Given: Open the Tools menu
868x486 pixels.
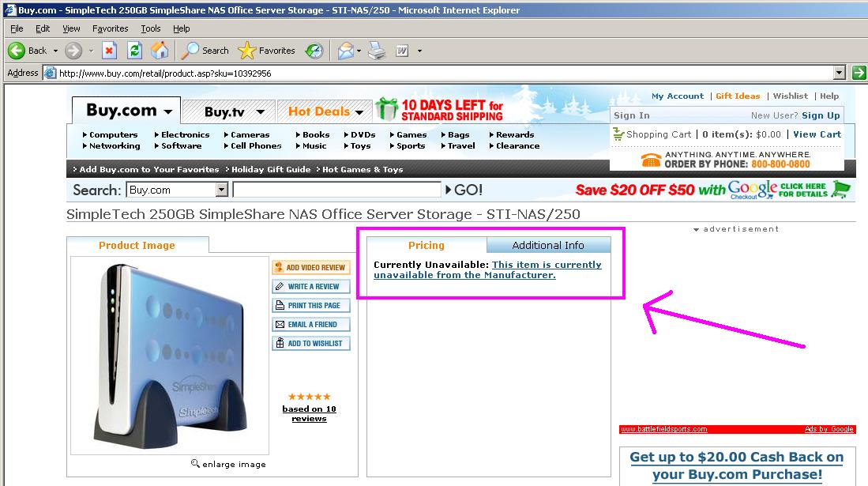Looking at the screenshot, I should 151,28.
